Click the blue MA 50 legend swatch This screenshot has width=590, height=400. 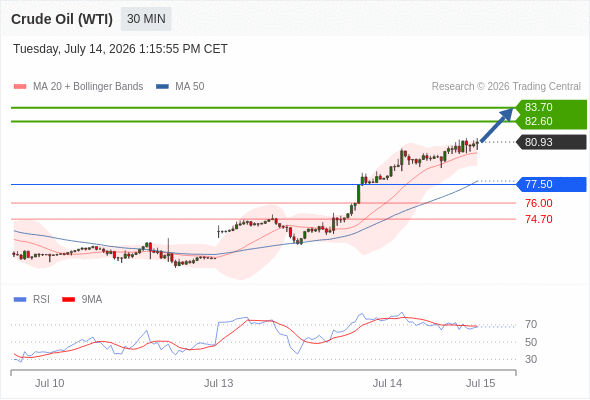point(162,87)
